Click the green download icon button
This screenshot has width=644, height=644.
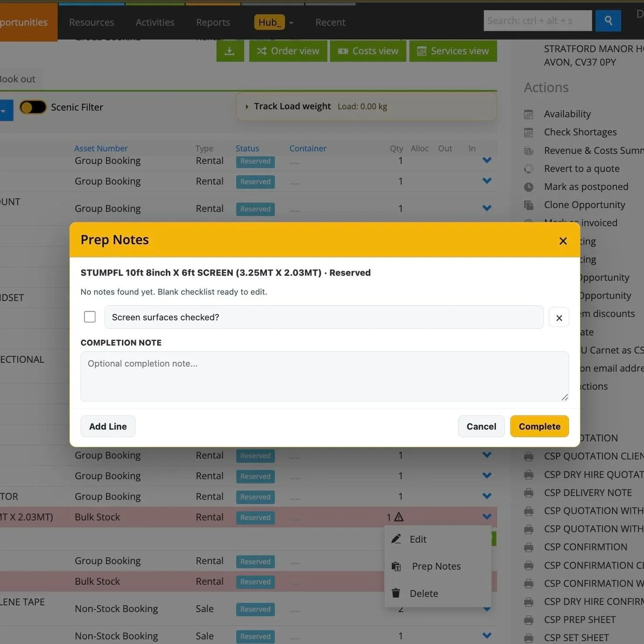coord(230,51)
